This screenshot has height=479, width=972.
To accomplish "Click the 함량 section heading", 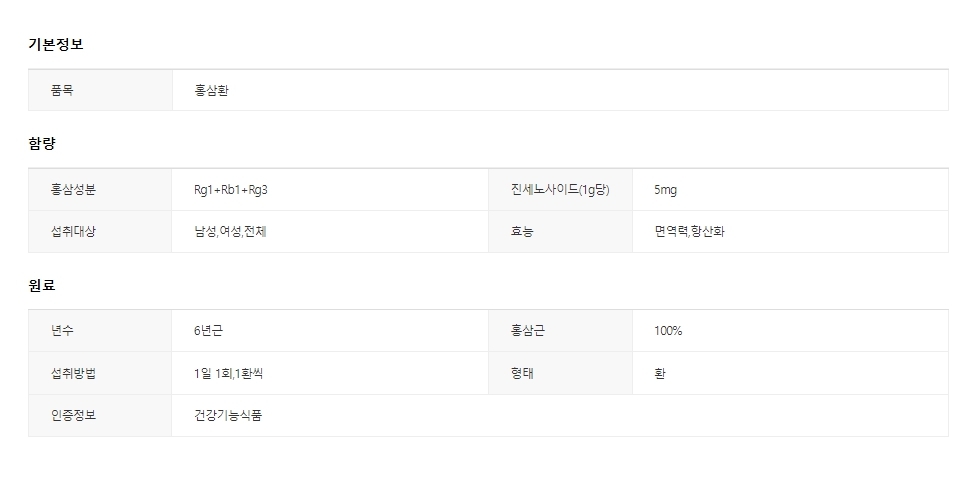I will coord(42,143).
